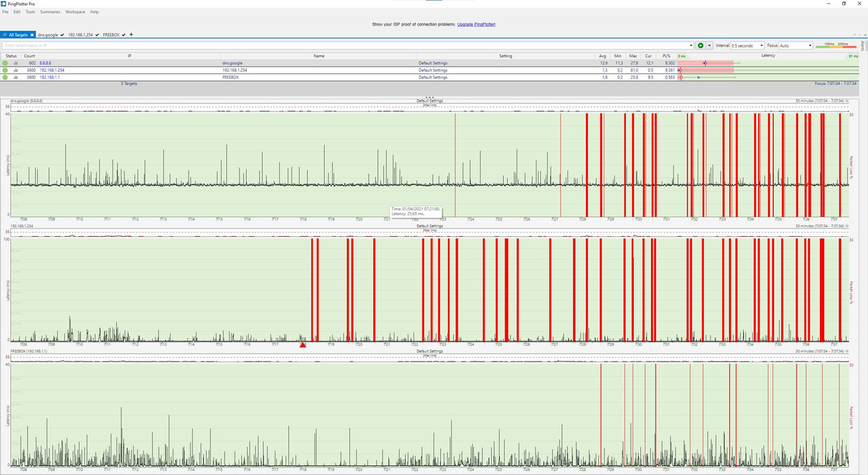Toggle the checkmark on 192.168.1.254 tab
This screenshot has height=475, width=868.
coord(98,35)
